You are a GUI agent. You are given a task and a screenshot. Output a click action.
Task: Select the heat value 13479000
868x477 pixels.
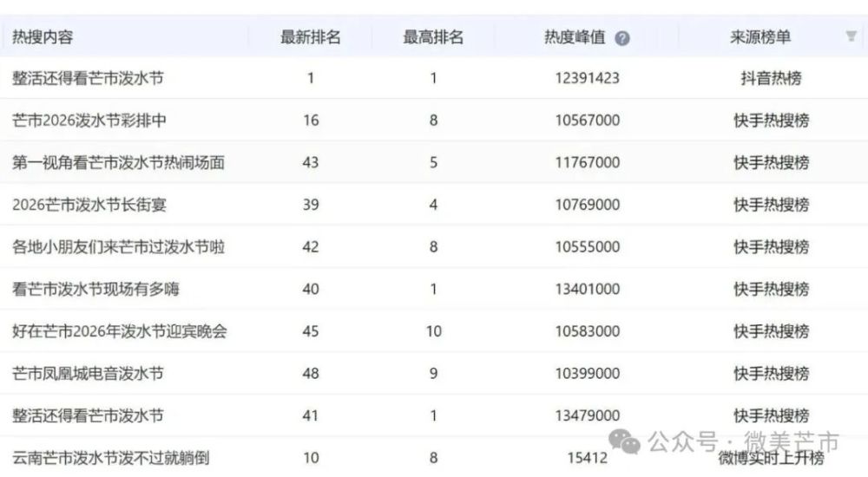click(588, 416)
